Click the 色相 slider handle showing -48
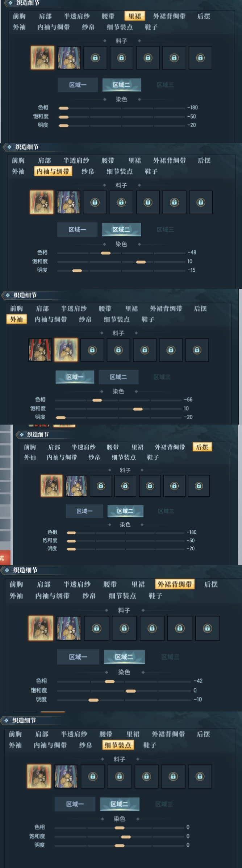Image resolution: width=242 pixels, height=868 pixels. (105, 253)
